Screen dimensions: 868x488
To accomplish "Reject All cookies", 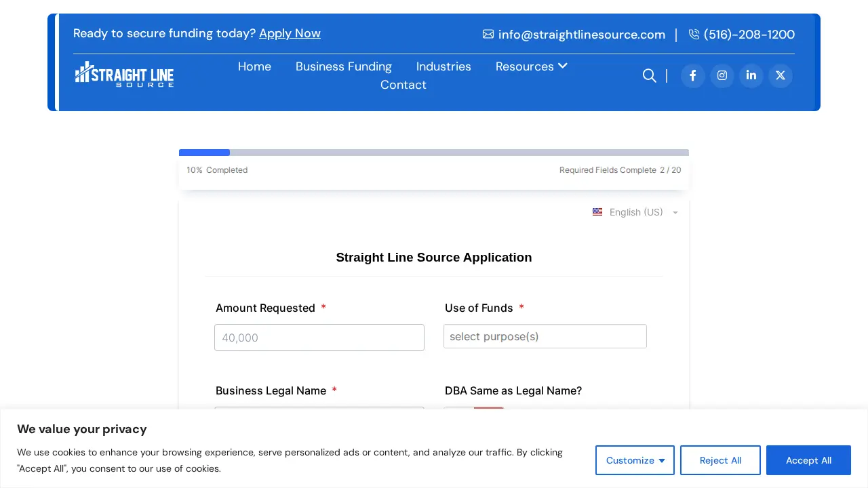I will (720, 460).
